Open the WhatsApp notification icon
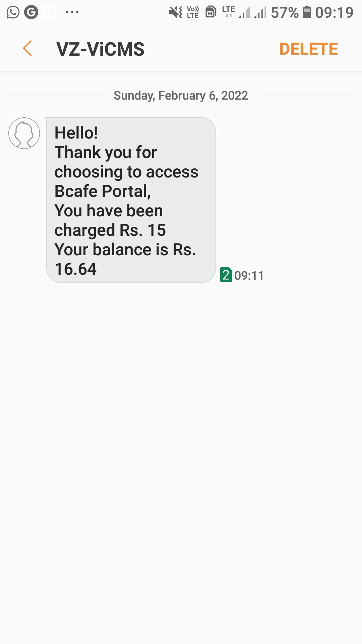Image resolution: width=362 pixels, height=644 pixels. [x=13, y=12]
